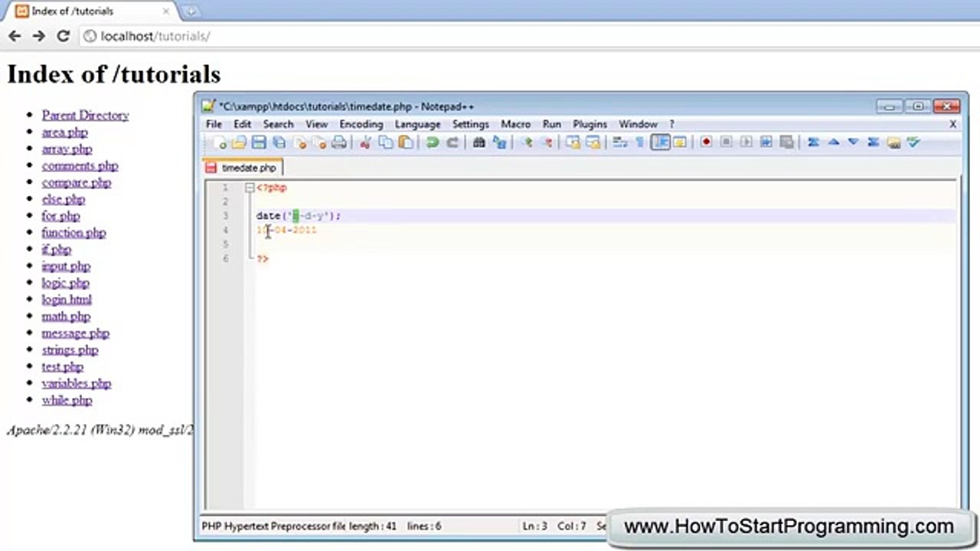The width and height of the screenshot is (980, 551).
Task: Click the Replace toolbar icon
Action: point(499,142)
